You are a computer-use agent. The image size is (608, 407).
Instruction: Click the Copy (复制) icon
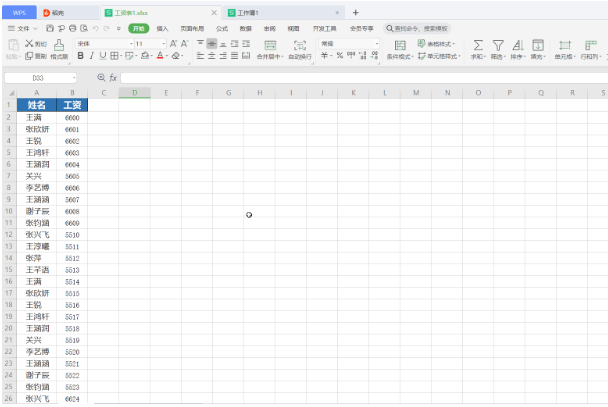(29, 56)
